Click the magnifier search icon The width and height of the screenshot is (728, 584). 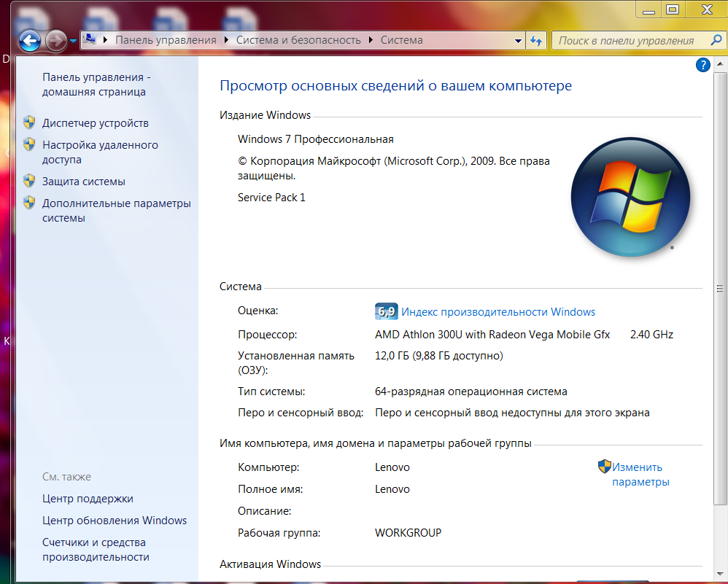pos(716,40)
